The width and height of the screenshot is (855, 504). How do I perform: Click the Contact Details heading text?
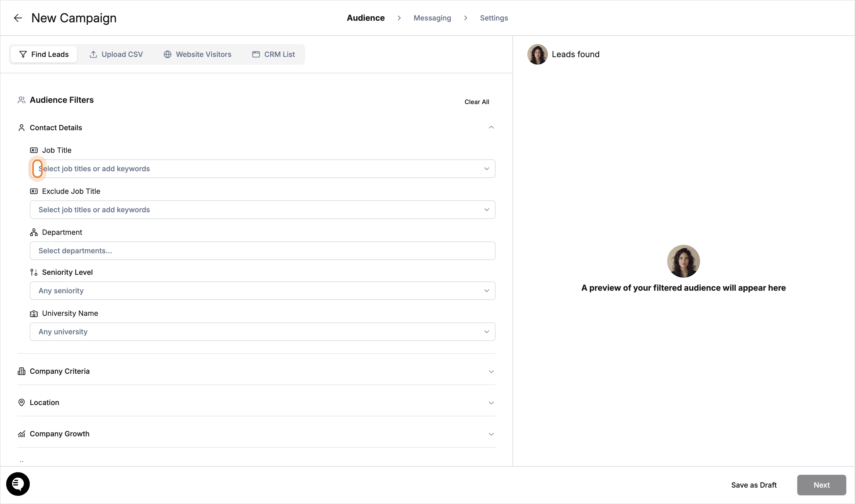pos(56,128)
